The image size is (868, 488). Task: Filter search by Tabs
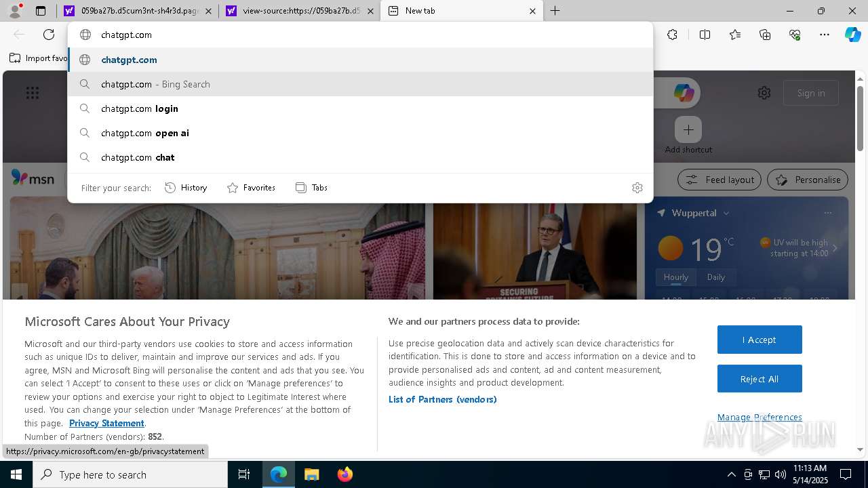pos(311,188)
